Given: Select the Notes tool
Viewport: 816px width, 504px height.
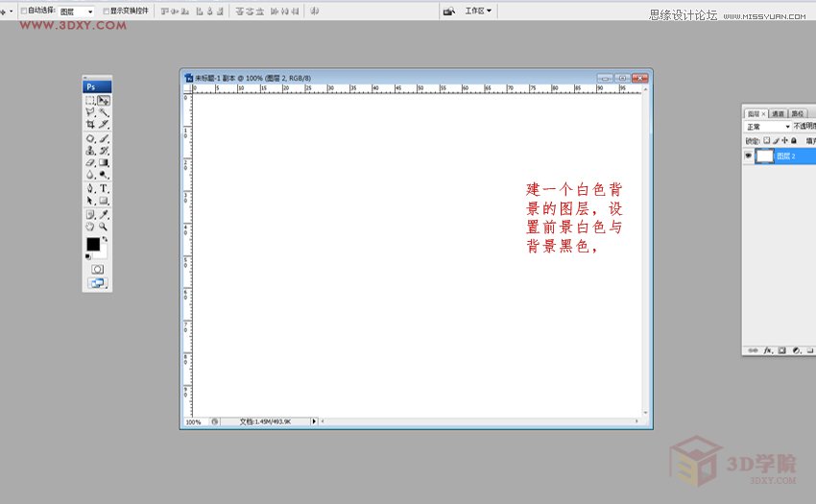Looking at the screenshot, I should pos(90,214).
